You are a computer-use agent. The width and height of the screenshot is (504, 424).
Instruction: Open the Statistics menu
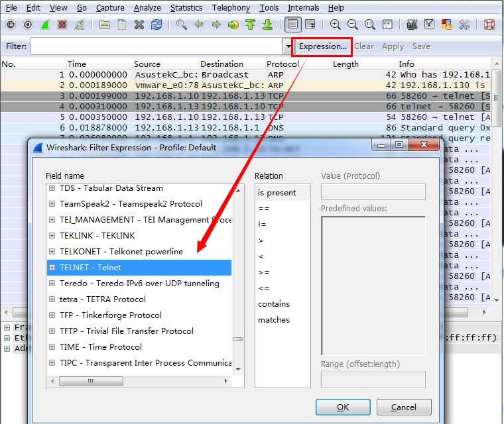(186, 8)
